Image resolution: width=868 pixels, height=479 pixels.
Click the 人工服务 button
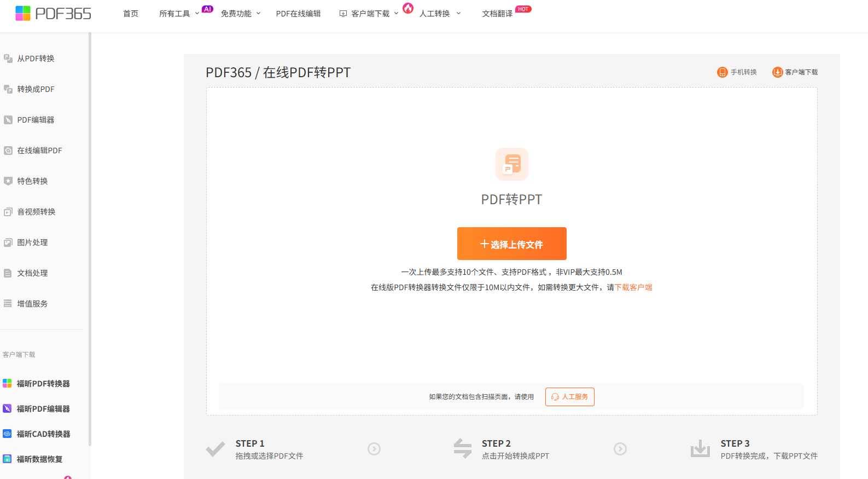pyautogui.click(x=570, y=397)
